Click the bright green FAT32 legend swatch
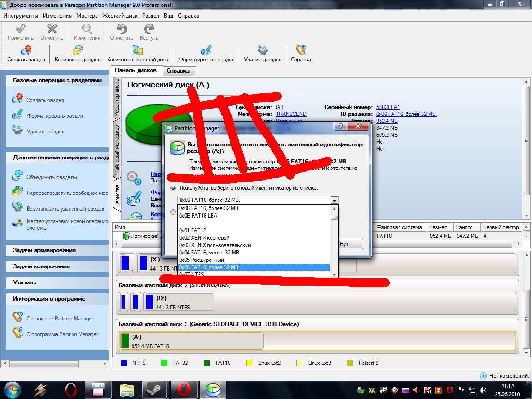This screenshot has width=532, height=399. (164, 363)
